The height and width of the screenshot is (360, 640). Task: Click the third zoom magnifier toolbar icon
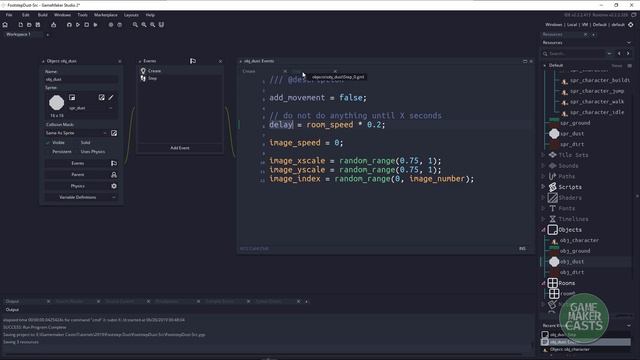153,25
